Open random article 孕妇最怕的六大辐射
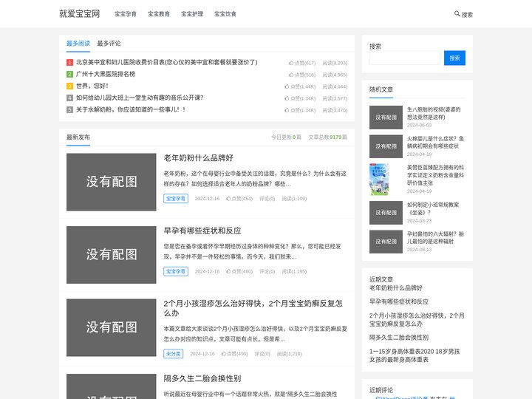The width and height of the screenshot is (532, 399). pos(435,237)
